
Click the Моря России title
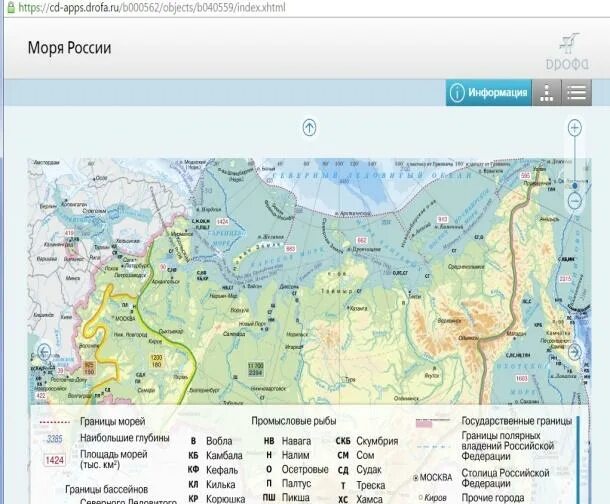tap(69, 48)
